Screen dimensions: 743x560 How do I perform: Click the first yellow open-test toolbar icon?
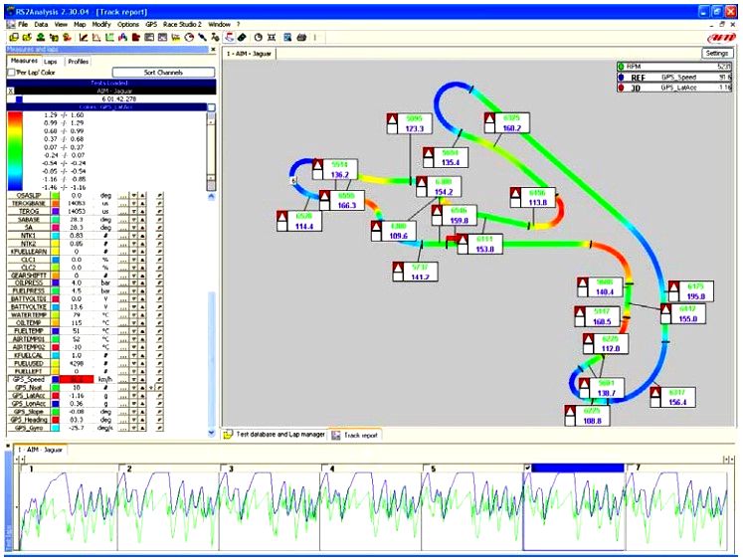pyautogui.click(x=11, y=36)
